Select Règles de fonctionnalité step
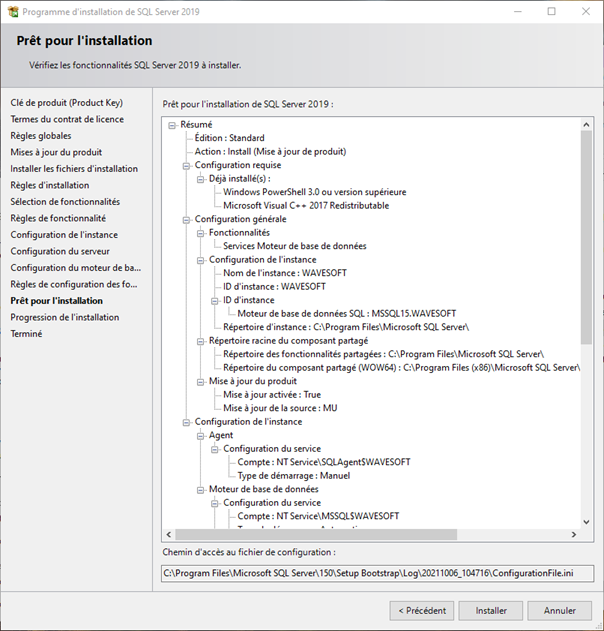 58,218
